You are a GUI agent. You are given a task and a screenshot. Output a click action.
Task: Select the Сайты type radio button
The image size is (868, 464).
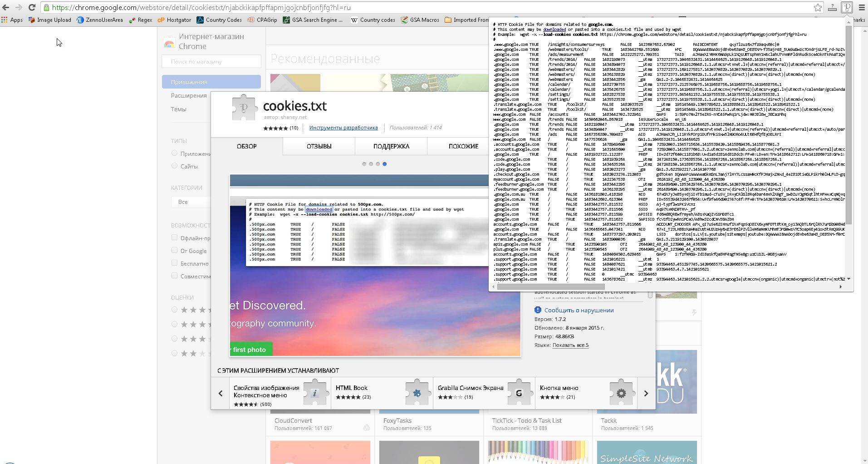[x=174, y=166]
